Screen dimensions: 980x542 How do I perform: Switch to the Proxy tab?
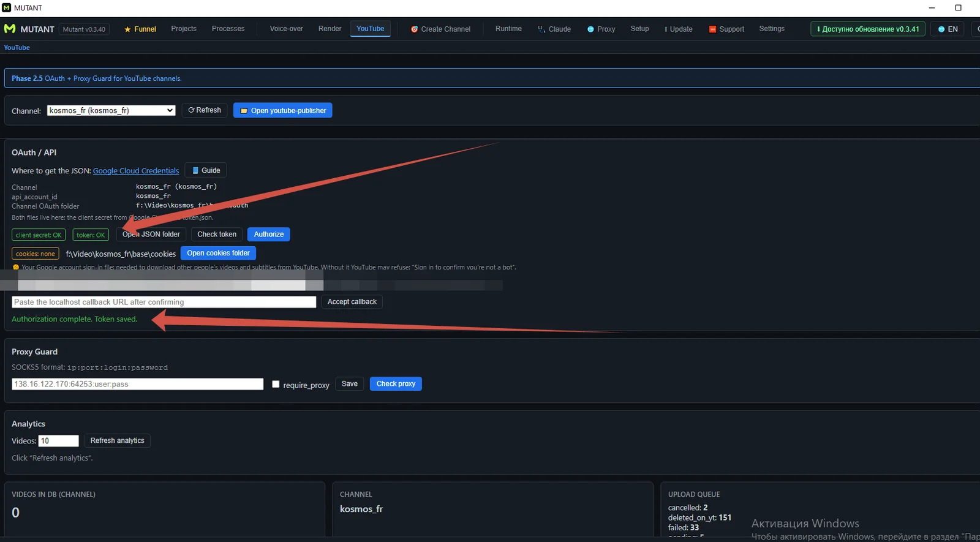click(x=601, y=29)
